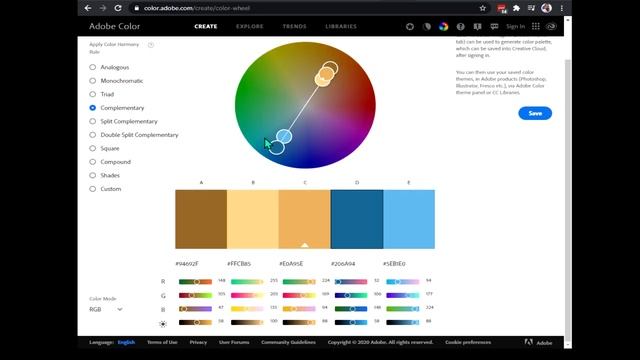Click the blue handle on the color wheel
This screenshot has width=640, height=360.
pos(284,136)
